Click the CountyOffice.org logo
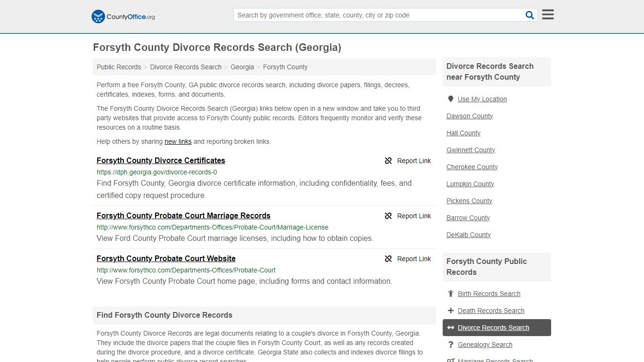Image resolution: width=644 pixels, height=362 pixels. (x=123, y=16)
